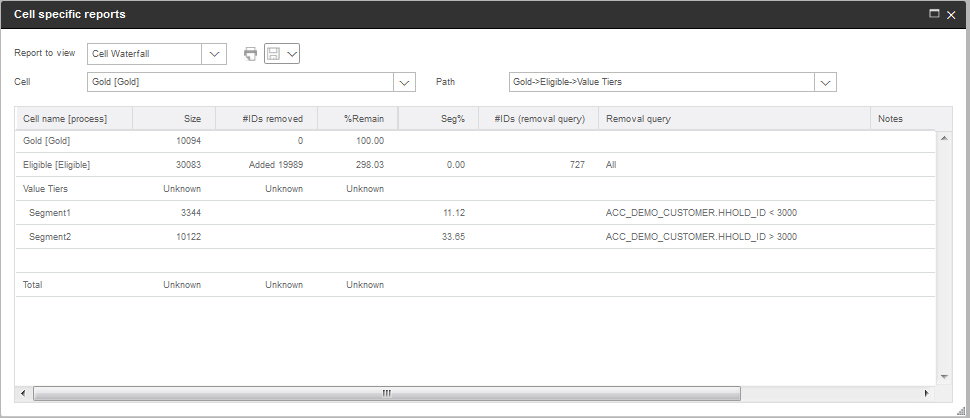Image resolution: width=970 pixels, height=418 pixels.
Task: Click the removal query count 727
Action: 577,165
